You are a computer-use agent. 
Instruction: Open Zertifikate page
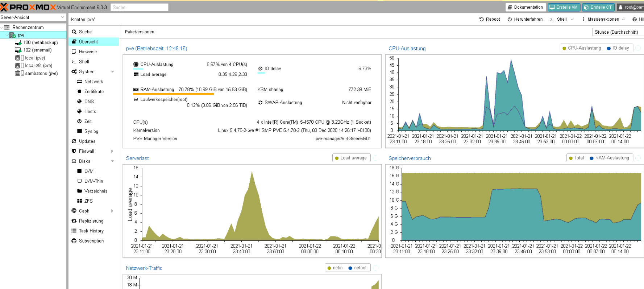click(94, 92)
